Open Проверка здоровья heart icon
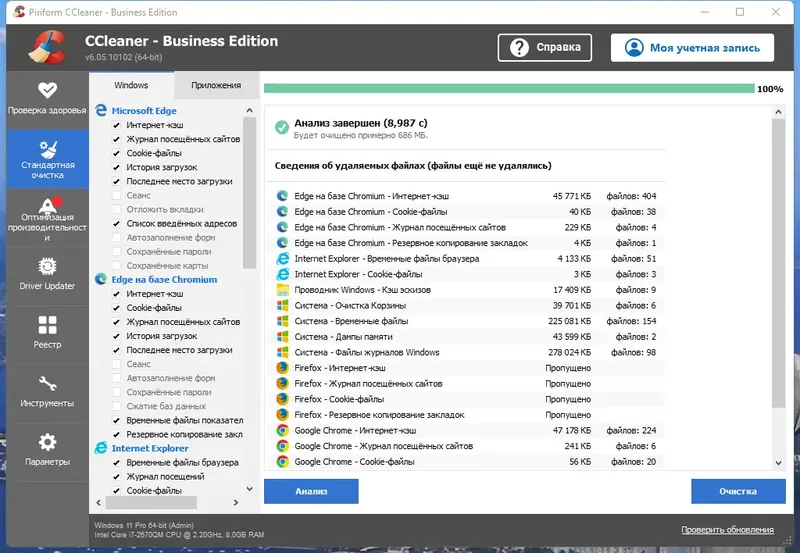This screenshot has width=800, height=553. (47, 90)
